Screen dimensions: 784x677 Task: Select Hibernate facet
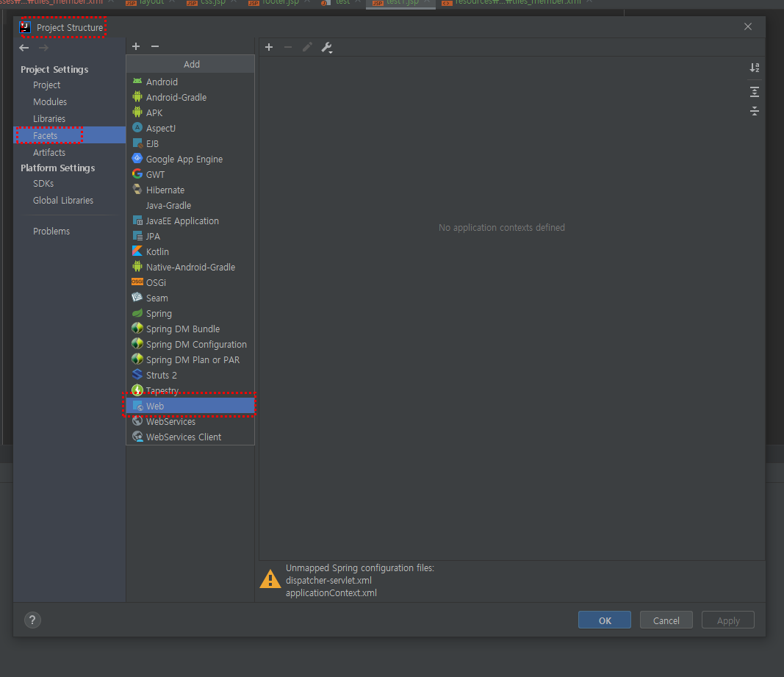point(190,190)
